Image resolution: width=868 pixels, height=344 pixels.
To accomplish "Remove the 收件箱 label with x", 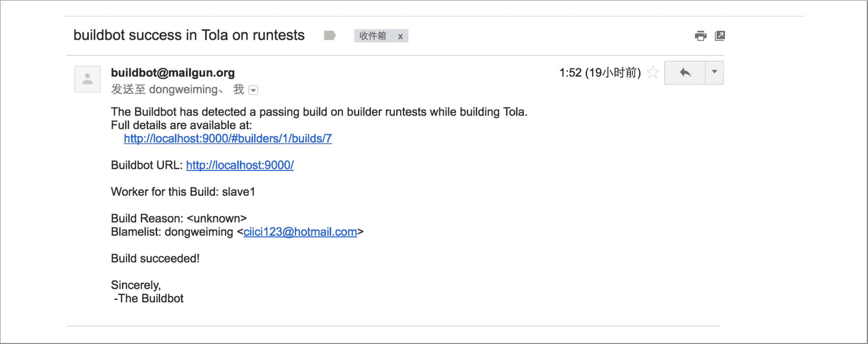I will 400,36.
